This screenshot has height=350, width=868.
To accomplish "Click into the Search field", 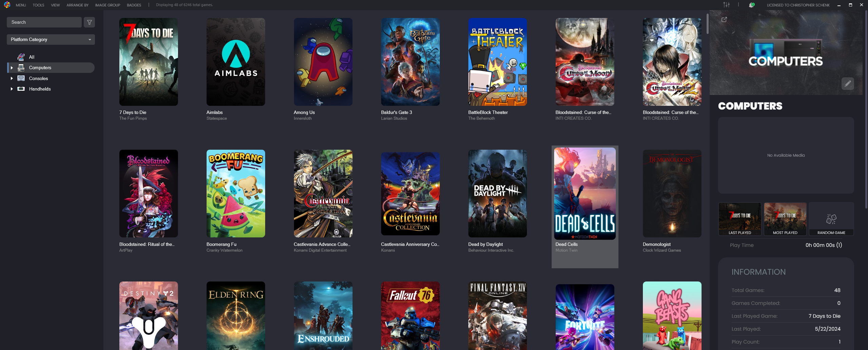I will click(x=44, y=22).
